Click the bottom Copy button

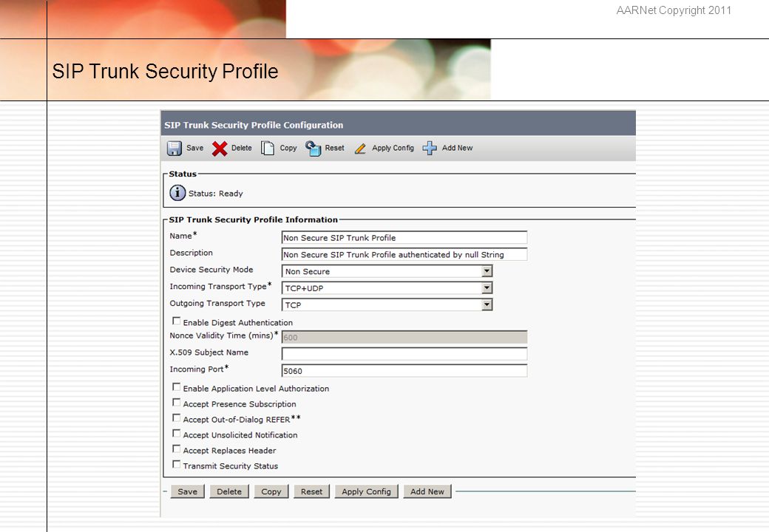click(x=271, y=491)
